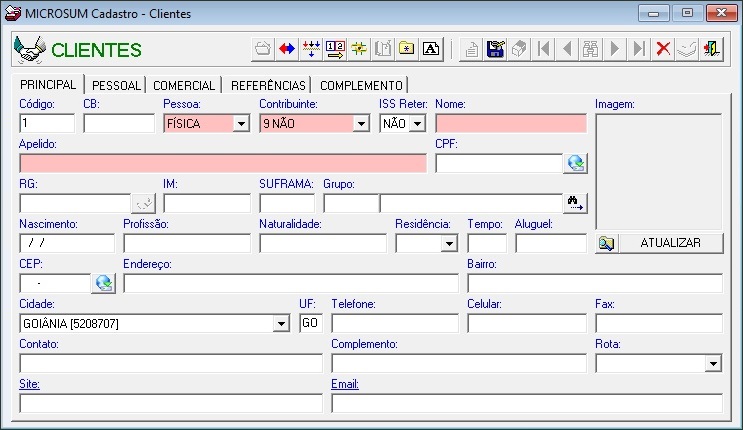Click the exit door icon in toolbar
This screenshot has width=743, height=430.
[x=710, y=49]
